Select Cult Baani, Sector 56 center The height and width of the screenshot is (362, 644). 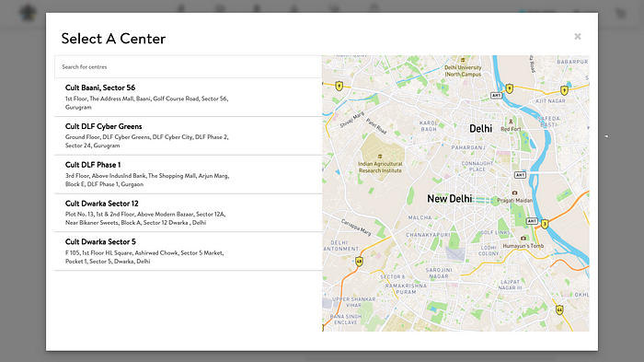pyautogui.click(x=188, y=97)
